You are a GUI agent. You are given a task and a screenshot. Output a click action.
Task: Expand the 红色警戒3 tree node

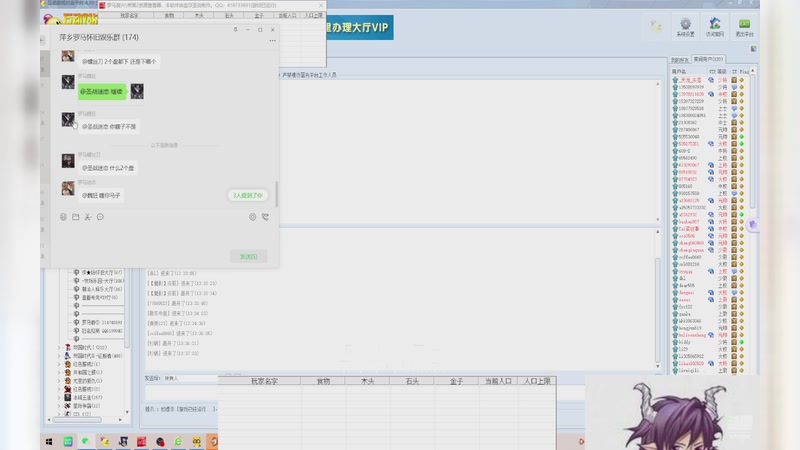pyautogui.click(x=59, y=389)
